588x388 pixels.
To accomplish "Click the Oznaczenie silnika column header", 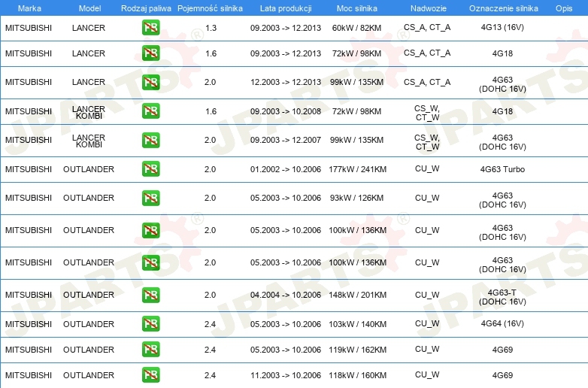I will coord(503,8).
